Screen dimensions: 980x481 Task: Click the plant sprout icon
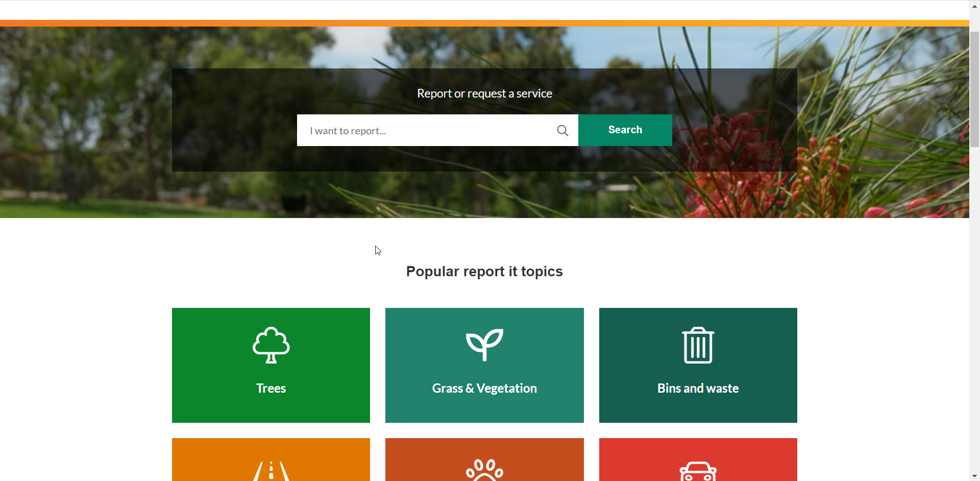(x=484, y=345)
